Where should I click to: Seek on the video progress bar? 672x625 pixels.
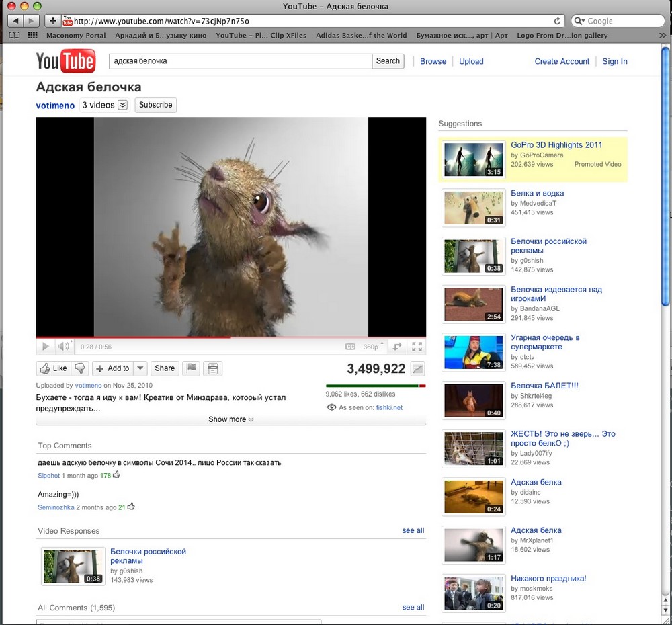[231, 337]
